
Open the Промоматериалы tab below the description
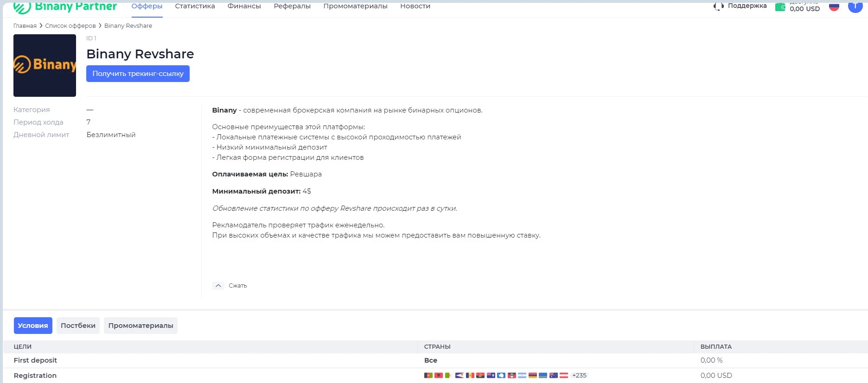[140, 326]
